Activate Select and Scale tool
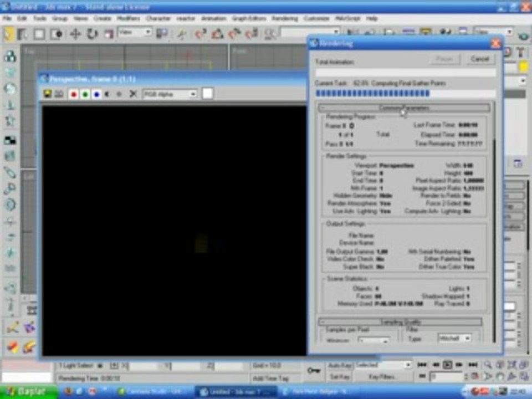 point(108,34)
